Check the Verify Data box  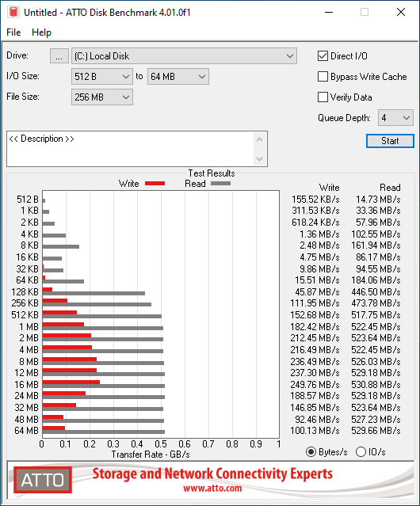click(x=323, y=97)
